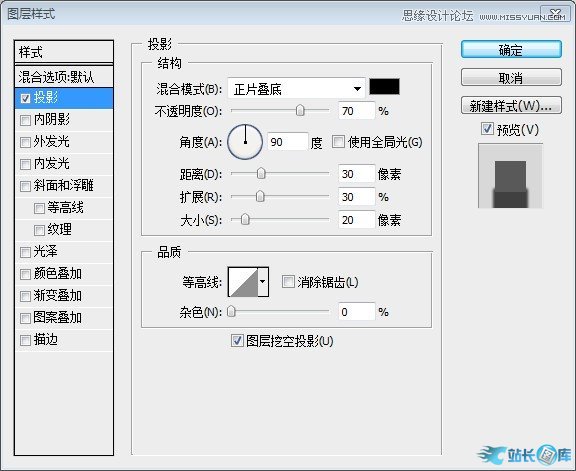Enable the 斜面和浮雕 checkbox
The image size is (576, 471).
pyautogui.click(x=25, y=186)
